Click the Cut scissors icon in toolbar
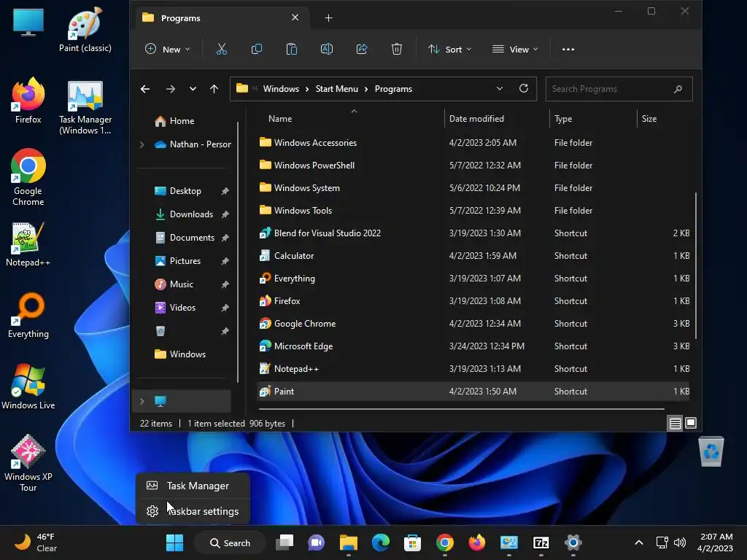 coord(222,49)
